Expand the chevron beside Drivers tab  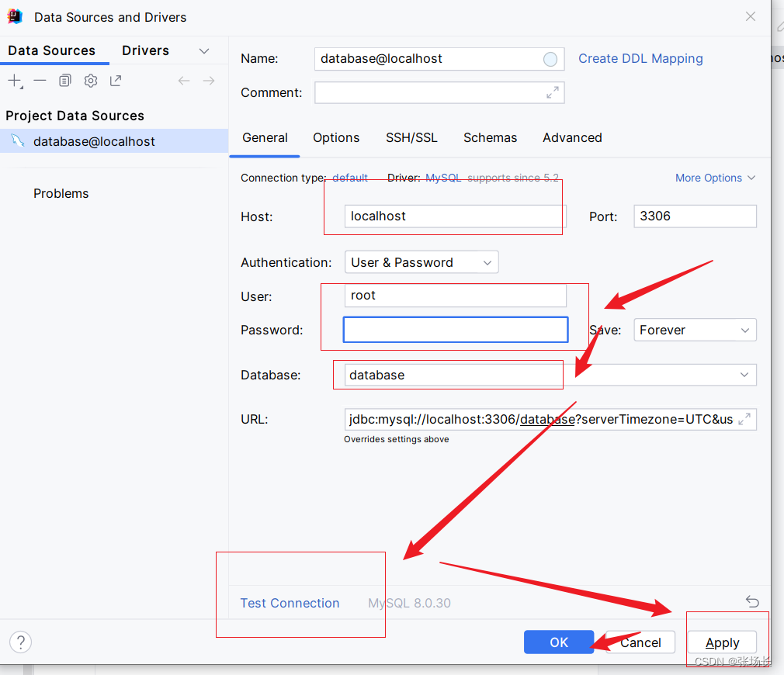point(204,51)
